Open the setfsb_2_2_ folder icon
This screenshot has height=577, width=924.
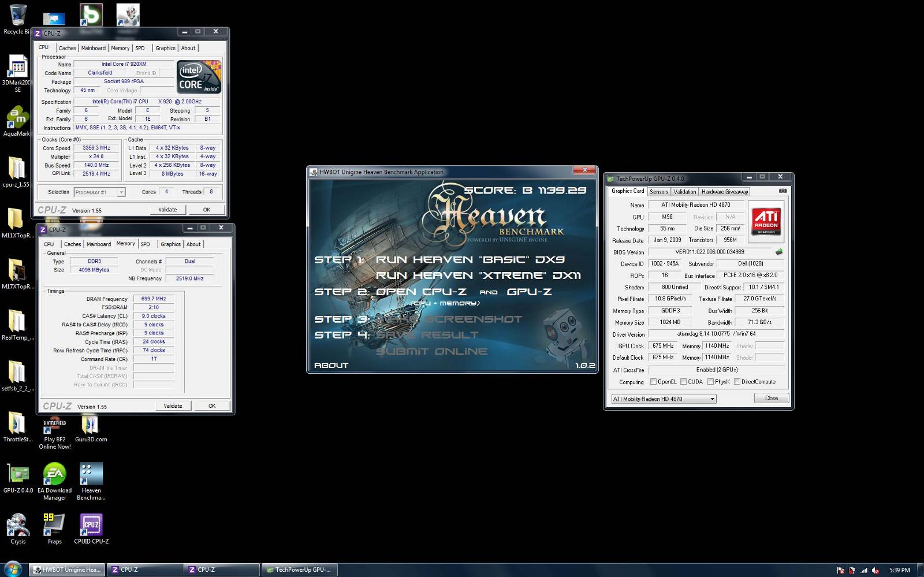pyautogui.click(x=17, y=375)
